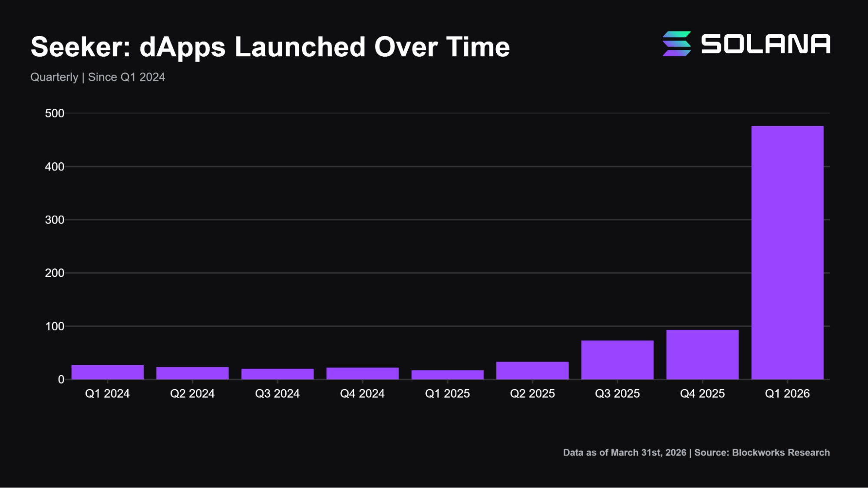Select the Quarterly Since Q1 2024 subtitle

pos(97,77)
